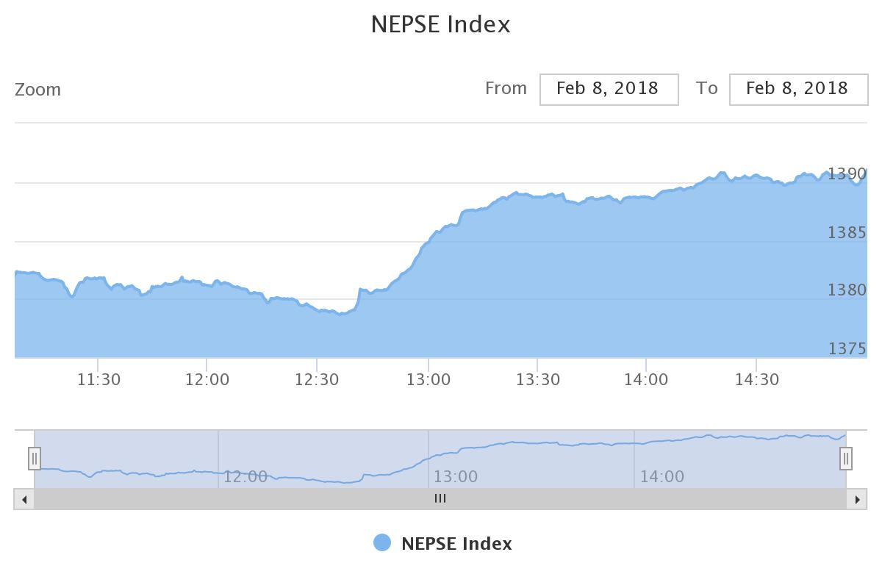Click the 13:30 label on the x-axis
This screenshot has height=588, width=882.
pyautogui.click(x=538, y=380)
